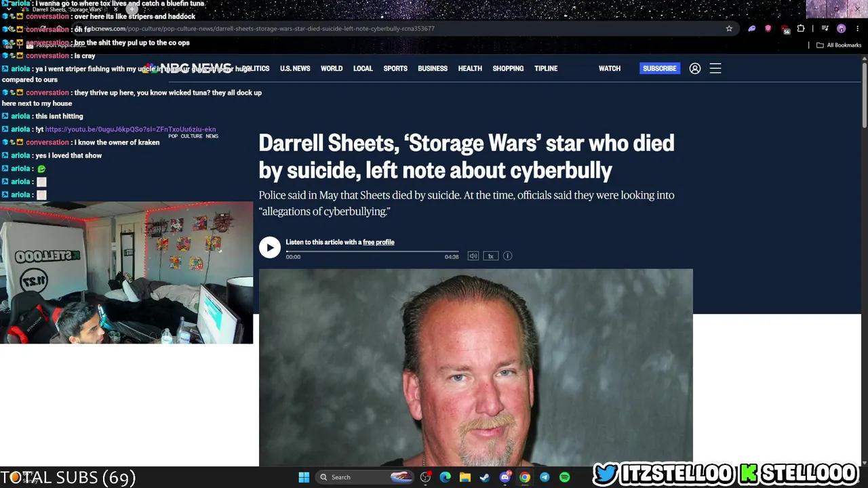Open OBS Studio from the taskbar
868x488 pixels.
click(425, 477)
